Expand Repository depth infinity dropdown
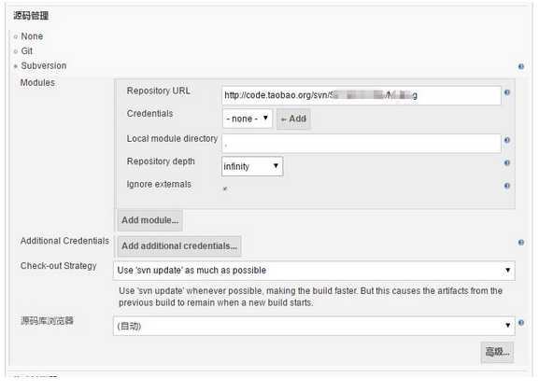This screenshot has height=392, width=539. 252,166
